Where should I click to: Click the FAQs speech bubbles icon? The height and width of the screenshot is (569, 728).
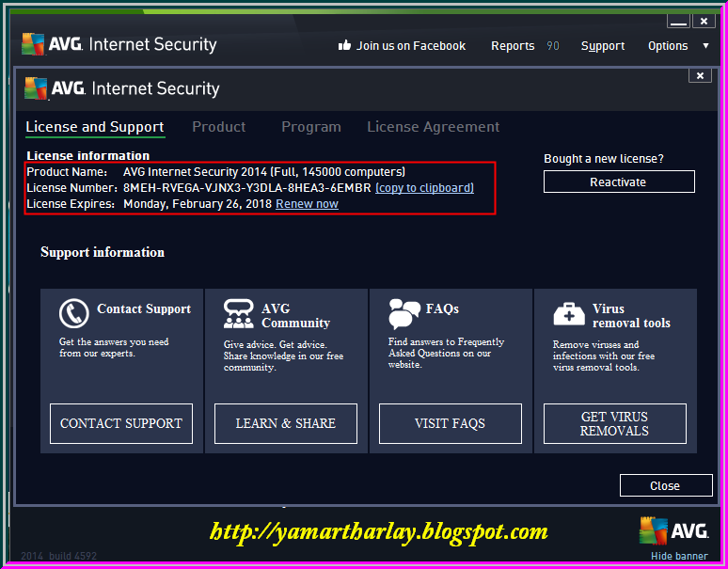404,314
